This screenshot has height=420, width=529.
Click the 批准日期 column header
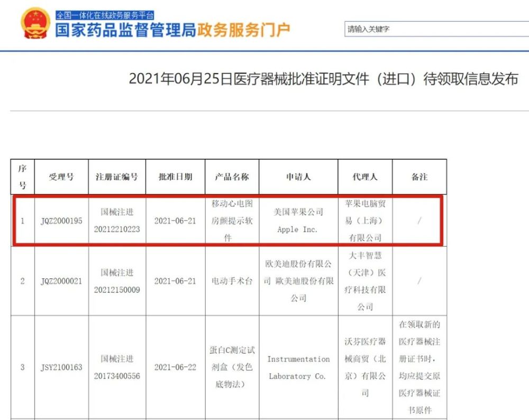175,177
